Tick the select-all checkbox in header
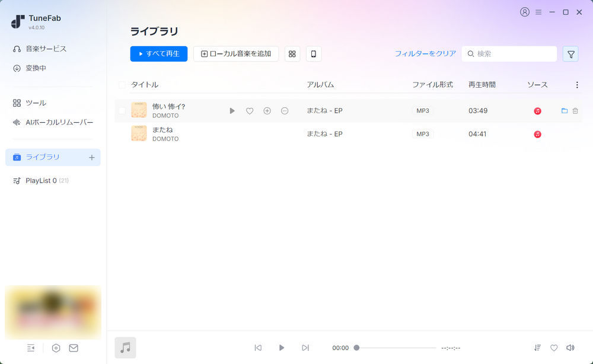Viewport: 593px width, 364px height. (122, 85)
